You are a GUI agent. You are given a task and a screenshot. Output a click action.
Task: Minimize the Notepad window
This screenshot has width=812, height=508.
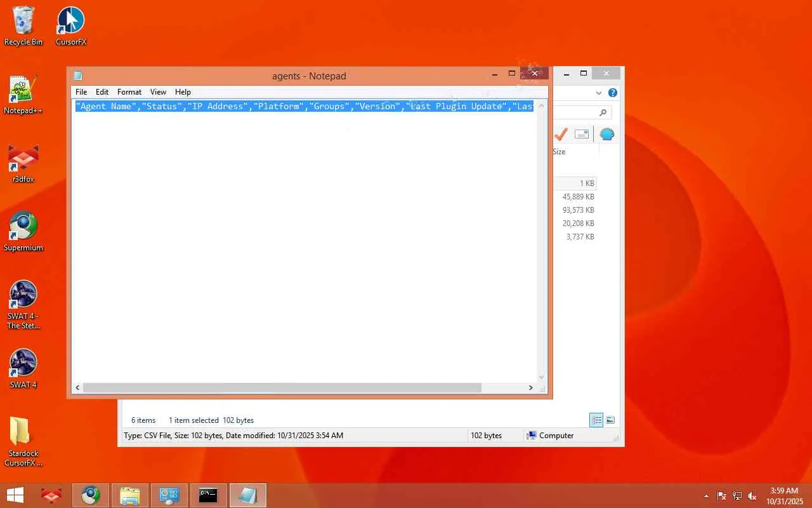[x=495, y=74]
